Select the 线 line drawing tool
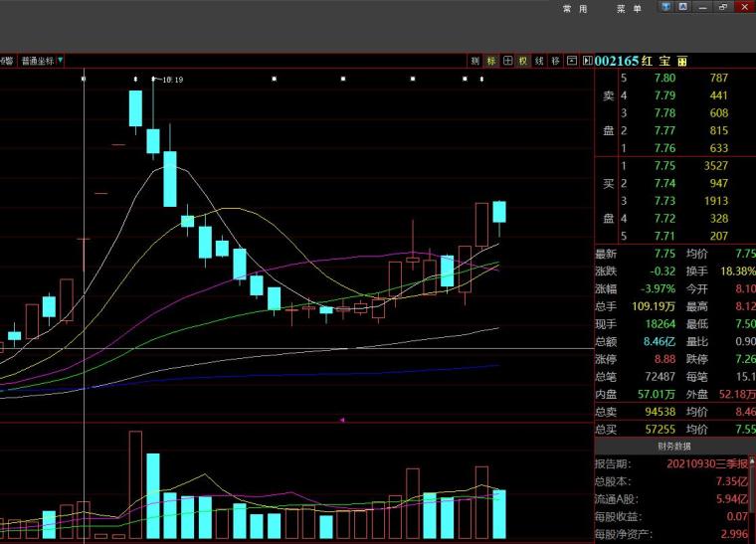Image resolution: width=756 pixels, height=544 pixels. coord(539,61)
